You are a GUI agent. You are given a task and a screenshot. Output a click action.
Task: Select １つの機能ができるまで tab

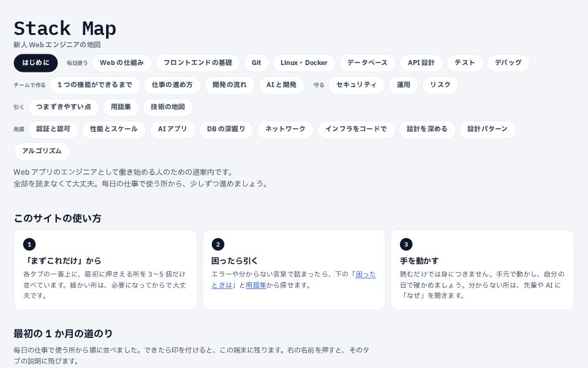[x=95, y=85]
